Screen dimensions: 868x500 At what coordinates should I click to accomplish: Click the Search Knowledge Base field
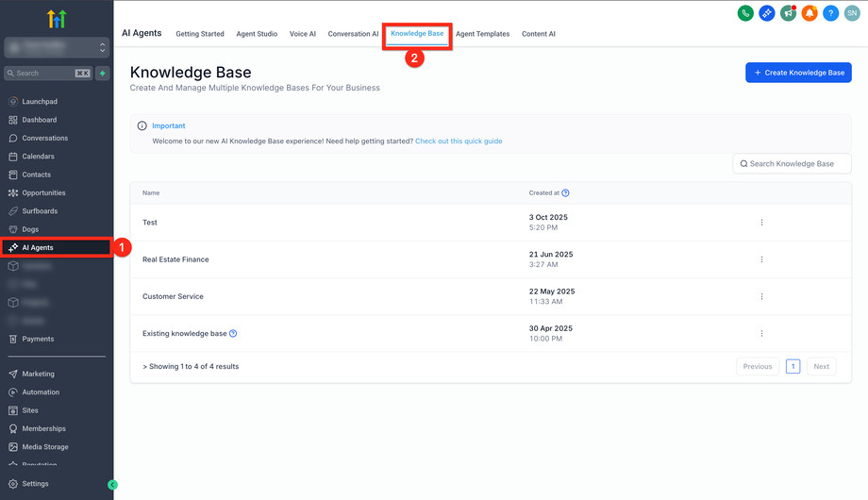(x=793, y=164)
